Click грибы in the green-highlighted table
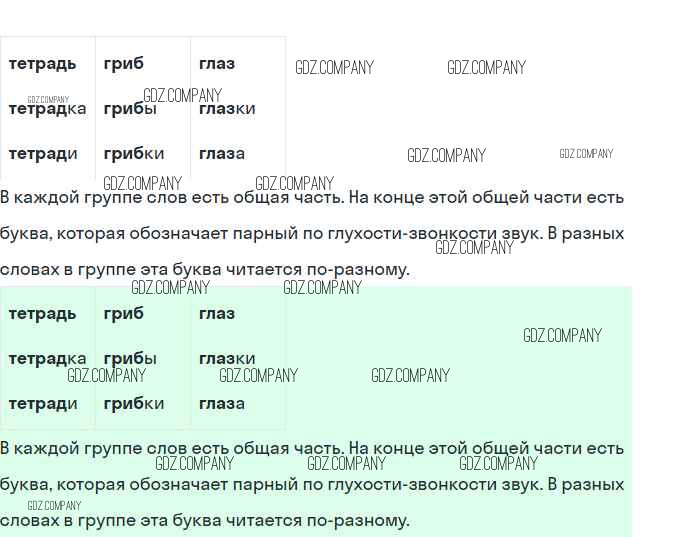 click(130, 359)
